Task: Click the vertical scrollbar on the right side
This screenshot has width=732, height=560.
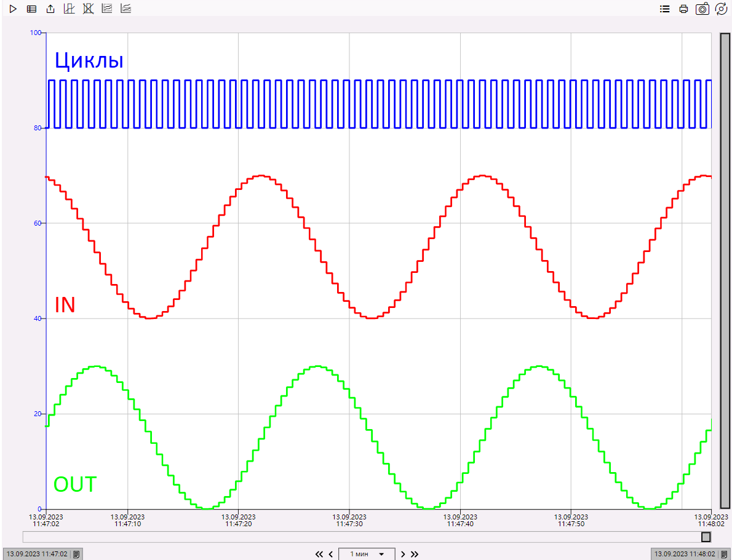Action: [725, 270]
